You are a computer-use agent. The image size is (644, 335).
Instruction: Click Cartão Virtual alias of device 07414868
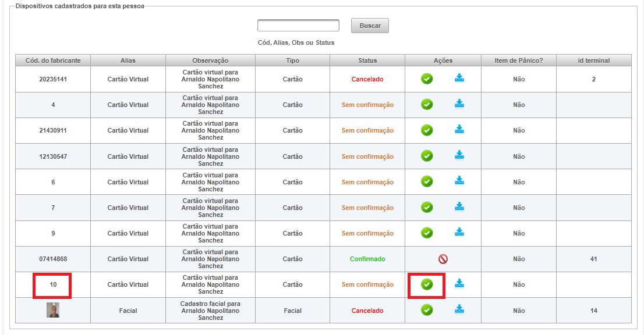click(x=128, y=259)
